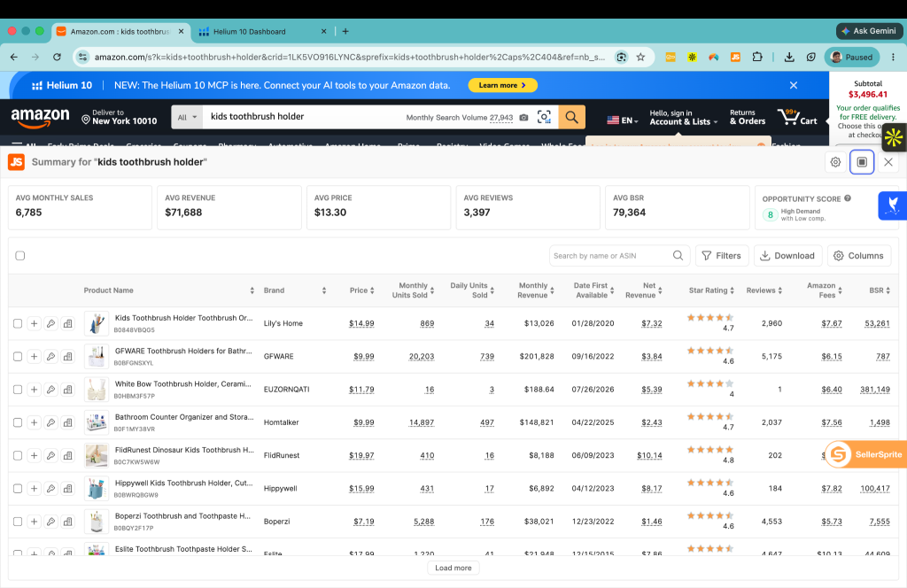Click the FlidRunest Dinosaur product thumbnail
The image size is (907, 588).
click(x=96, y=455)
